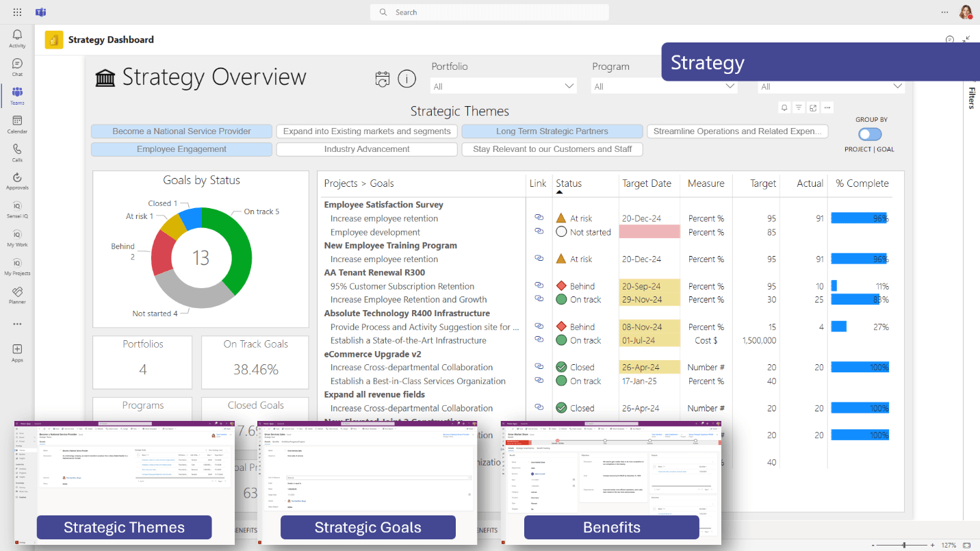Click the filter icon above Group By
Image resolution: width=980 pixels, height=551 pixels.
click(799, 107)
